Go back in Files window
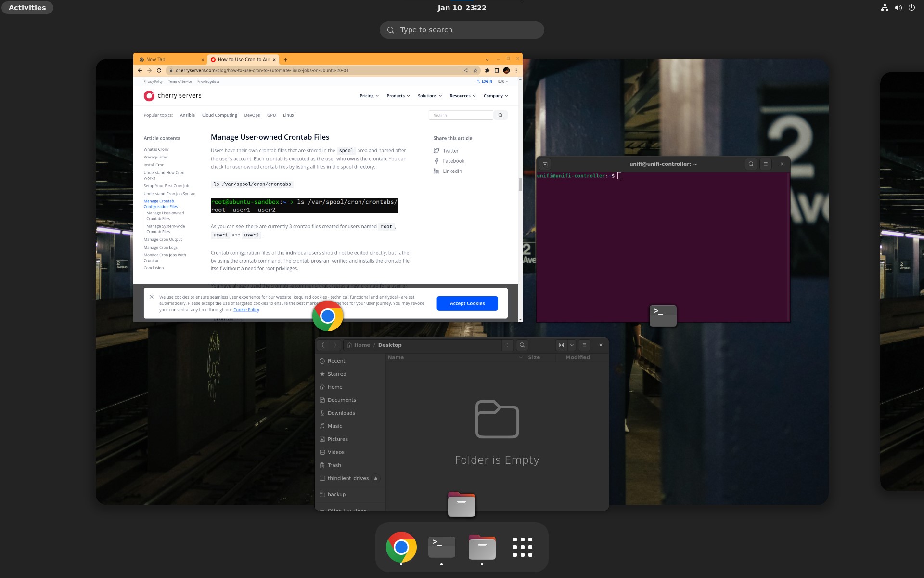The height and width of the screenshot is (578, 924). [323, 345]
